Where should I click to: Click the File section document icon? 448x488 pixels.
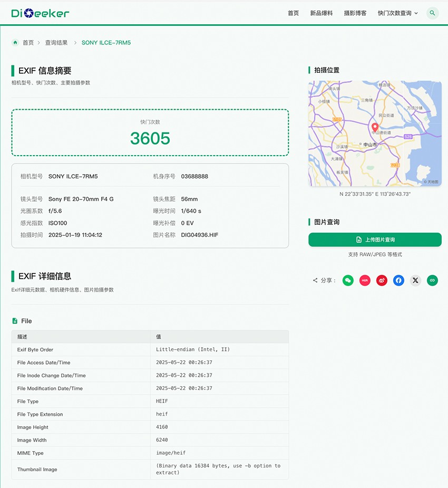click(15, 321)
